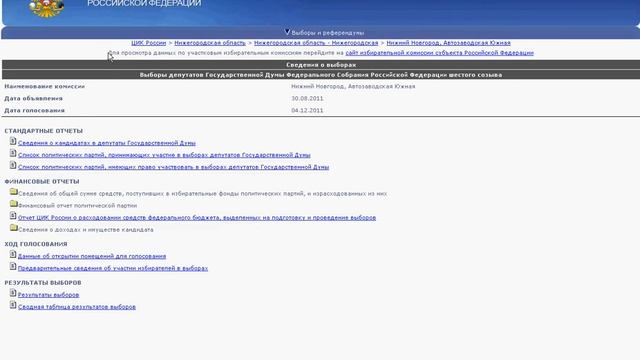Click the «ХОД ГОЛОСОВАНИЯ» section heading
640x360 pixels.
click(x=36, y=244)
